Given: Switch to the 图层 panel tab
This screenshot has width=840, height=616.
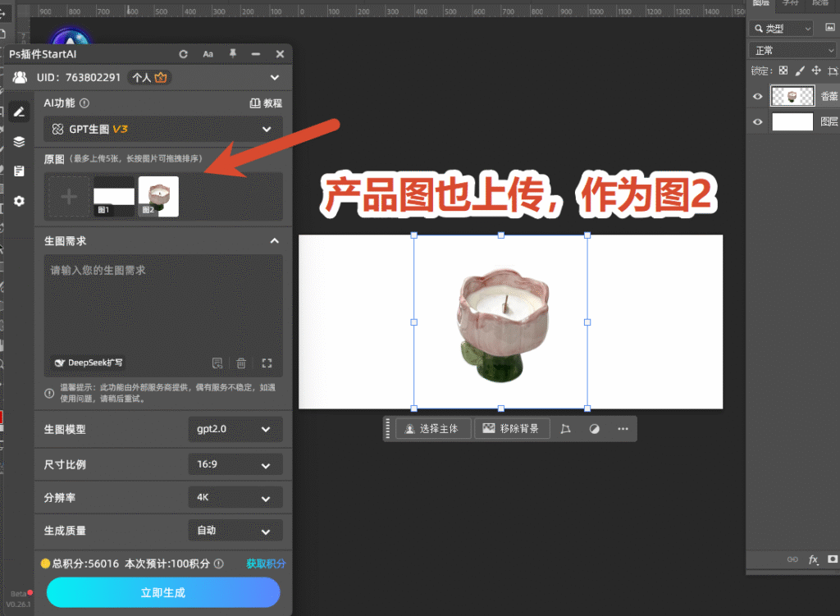Looking at the screenshot, I should 760,3.
